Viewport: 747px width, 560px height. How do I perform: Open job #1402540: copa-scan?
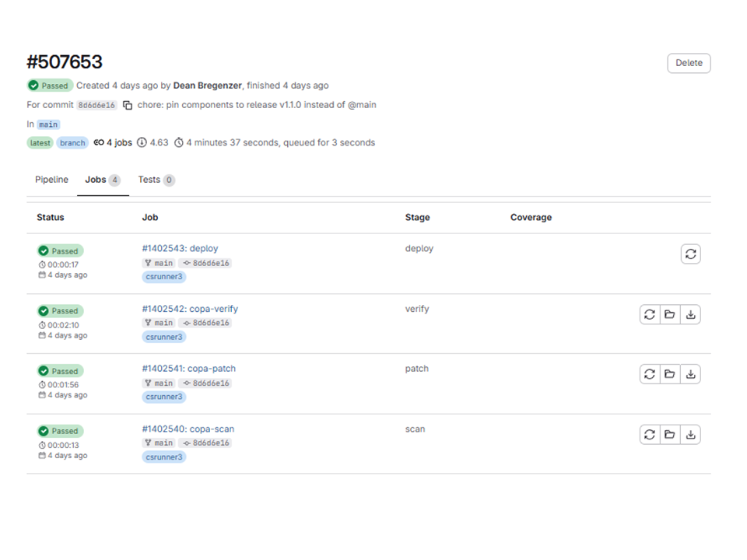click(x=188, y=429)
